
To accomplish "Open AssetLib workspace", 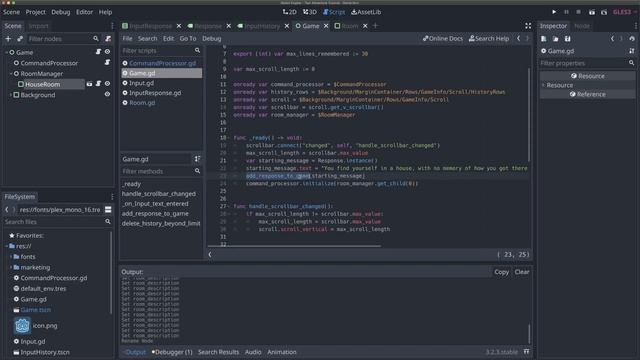I will click(366, 12).
